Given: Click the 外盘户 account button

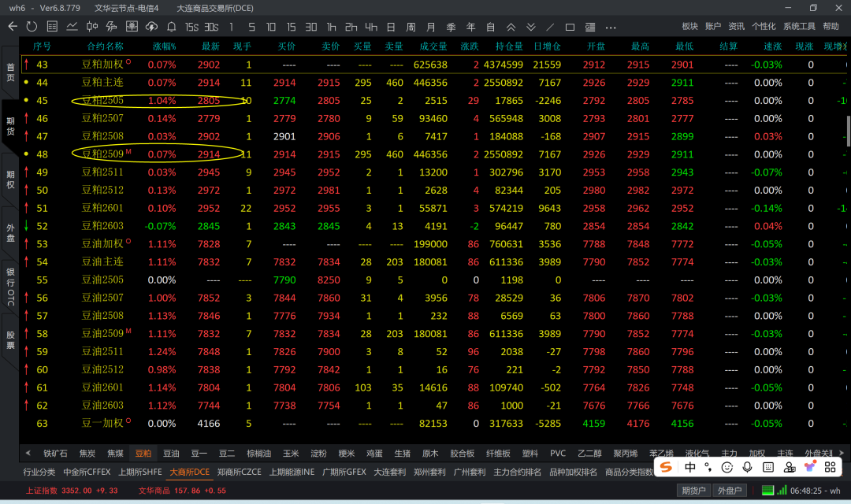Looking at the screenshot, I should point(730,491).
